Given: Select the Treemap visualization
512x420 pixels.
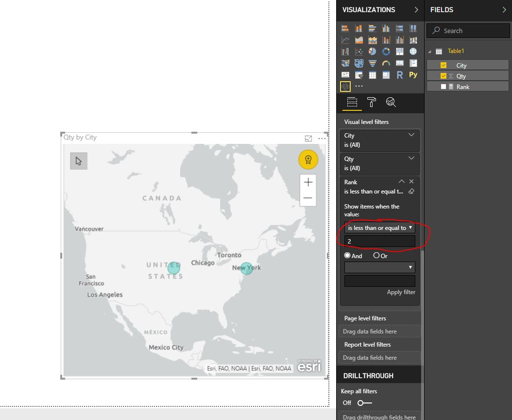Looking at the screenshot, I should pyautogui.click(x=400, y=52).
